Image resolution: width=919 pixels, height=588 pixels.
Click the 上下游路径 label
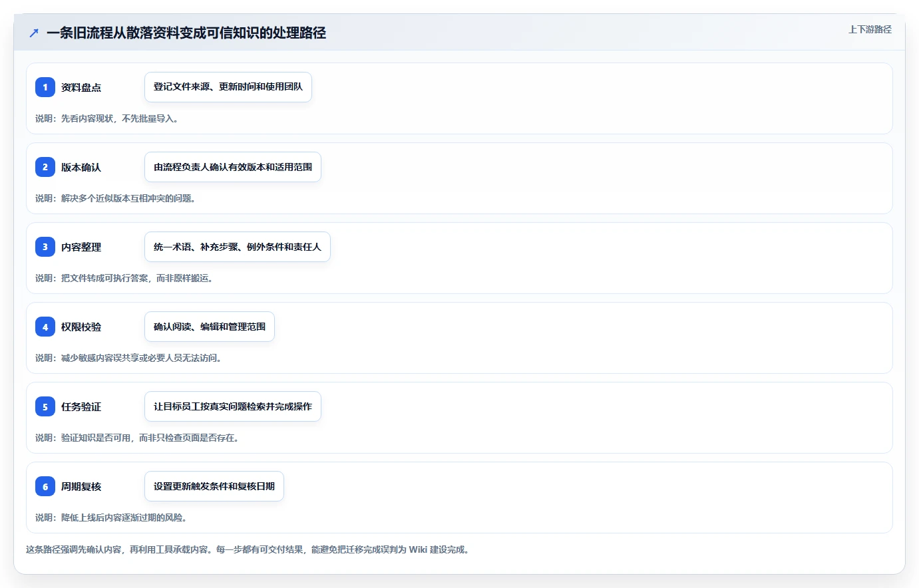point(870,29)
